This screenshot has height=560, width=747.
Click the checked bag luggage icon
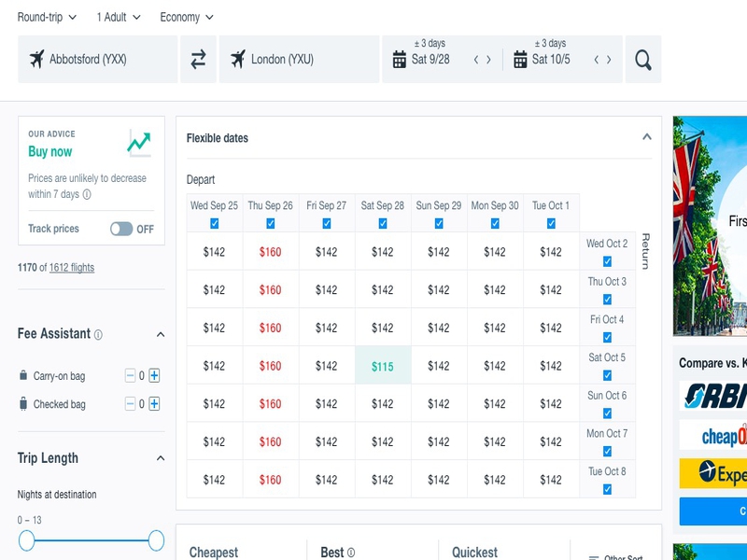[x=22, y=404]
